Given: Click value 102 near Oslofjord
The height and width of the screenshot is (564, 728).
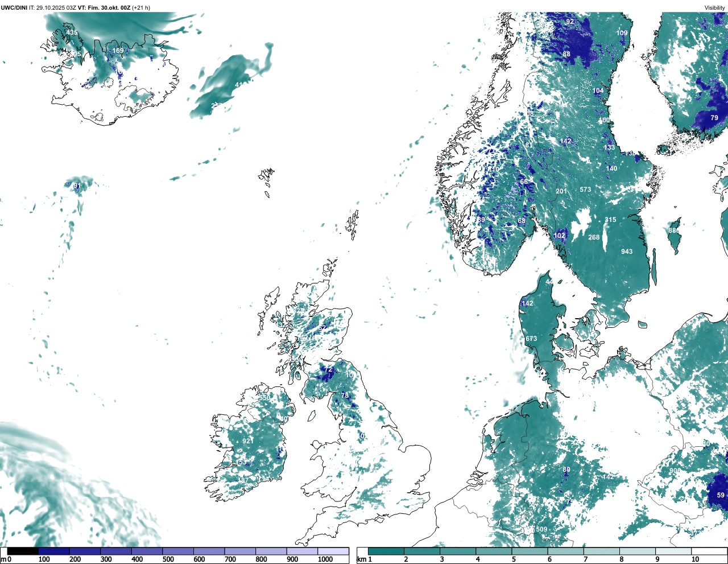Looking at the screenshot, I should coord(560,236).
